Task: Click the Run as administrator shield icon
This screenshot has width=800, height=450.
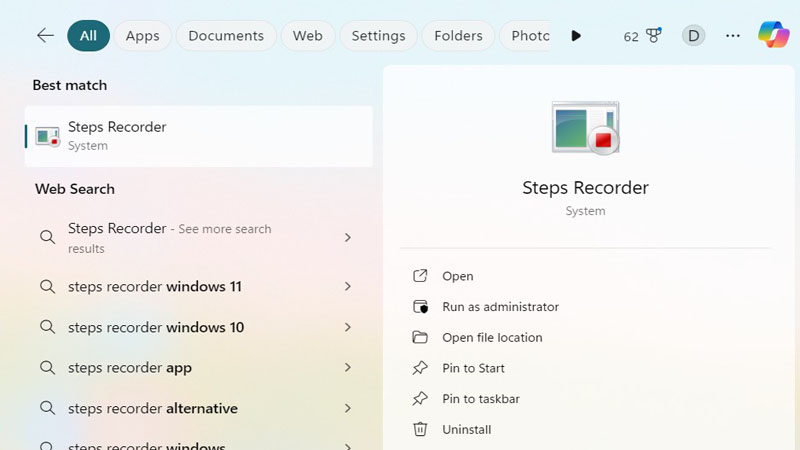Action: [420, 307]
